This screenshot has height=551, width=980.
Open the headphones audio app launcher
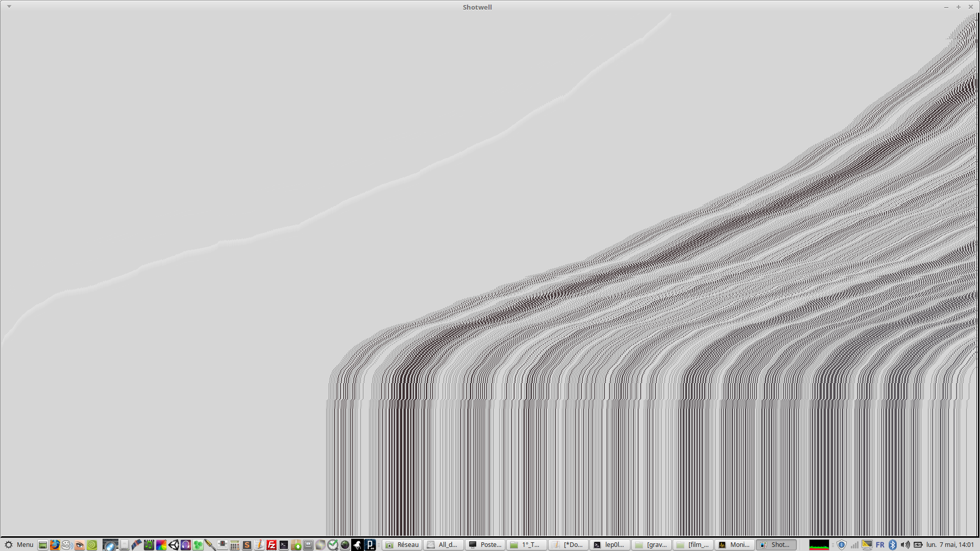pos(186,544)
